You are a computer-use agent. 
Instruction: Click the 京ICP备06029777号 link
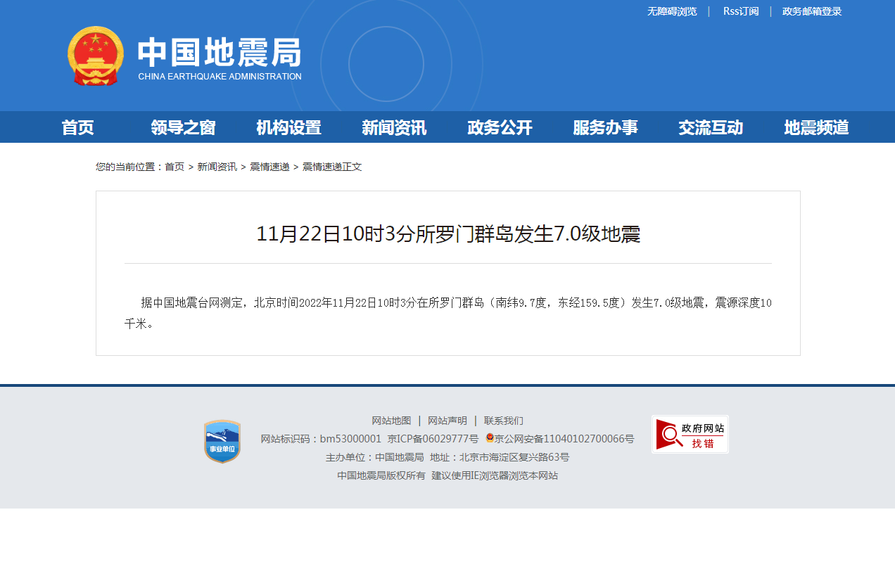(x=433, y=439)
